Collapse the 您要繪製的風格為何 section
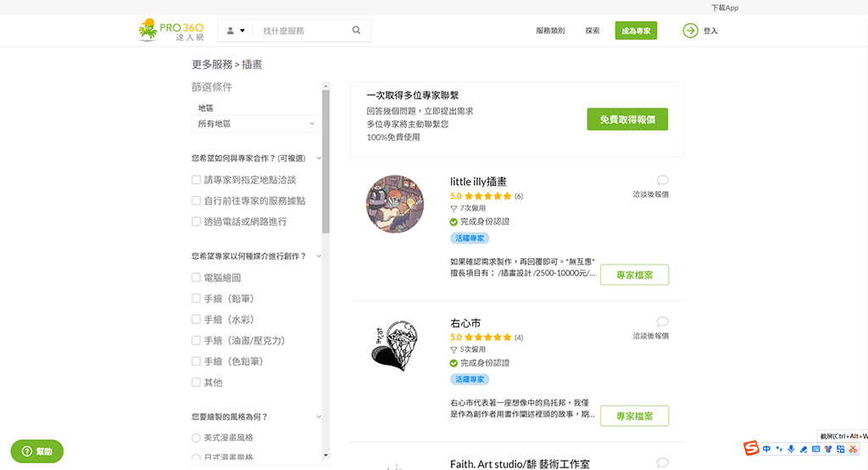The height and width of the screenshot is (470, 868). coord(319,417)
